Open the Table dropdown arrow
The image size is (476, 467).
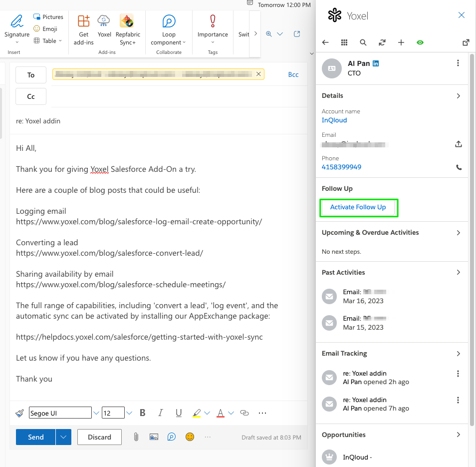point(60,41)
